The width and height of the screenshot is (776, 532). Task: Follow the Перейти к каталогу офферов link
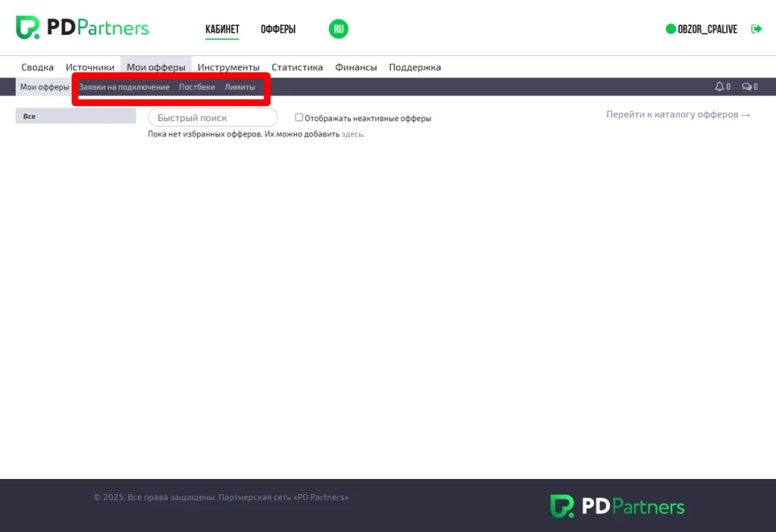(x=678, y=114)
